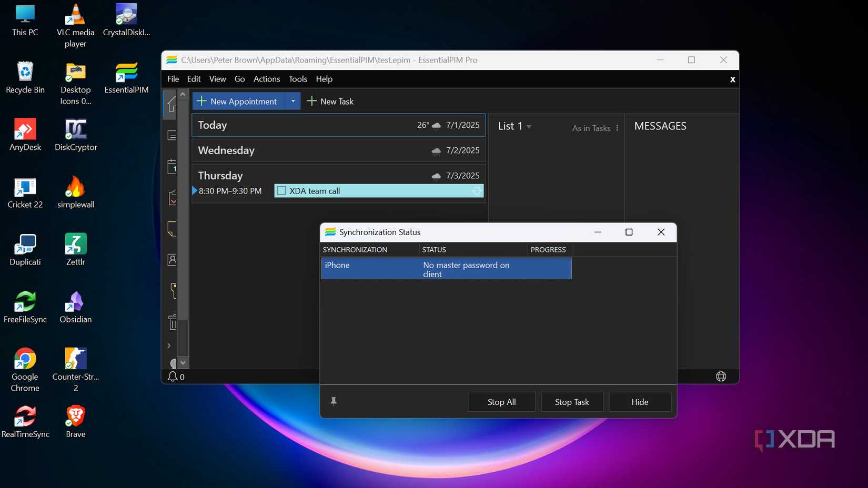Select the Wednesday 7/2/2025 day header

pyautogui.click(x=339, y=150)
